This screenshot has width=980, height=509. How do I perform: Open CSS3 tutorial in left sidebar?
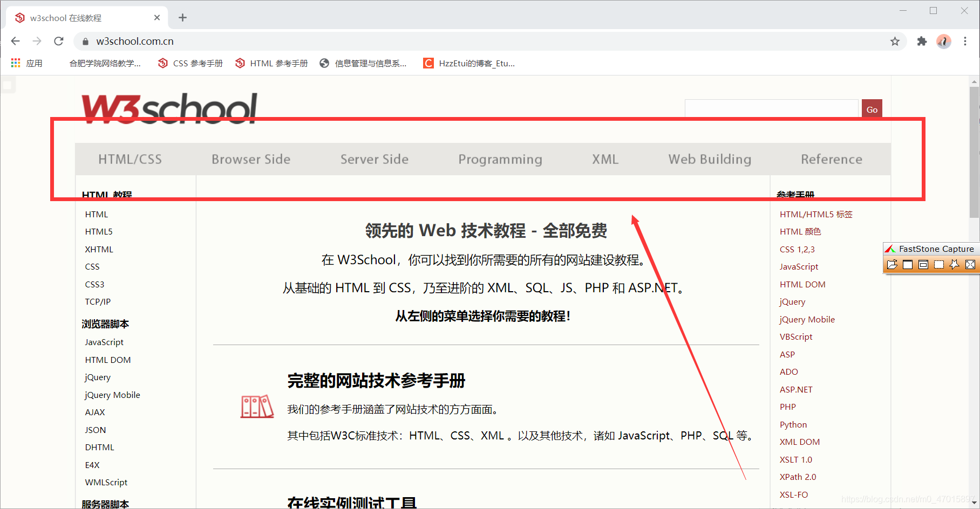coord(94,285)
